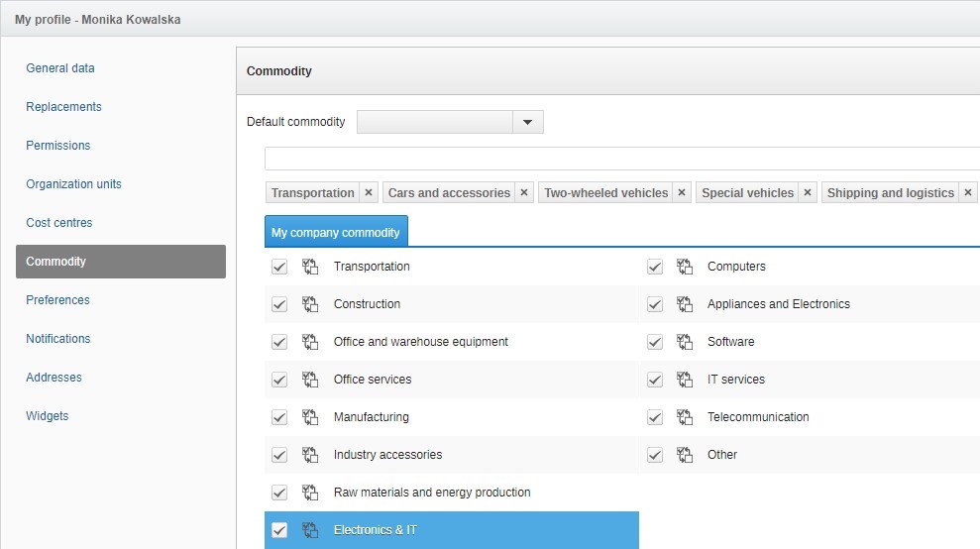Remove the Special vehicles tag

[808, 193]
